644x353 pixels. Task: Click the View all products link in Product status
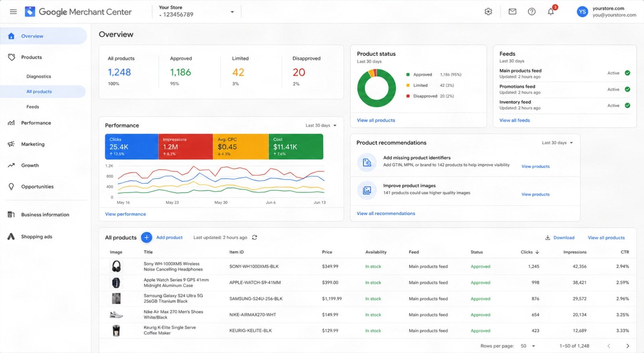coord(376,120)
